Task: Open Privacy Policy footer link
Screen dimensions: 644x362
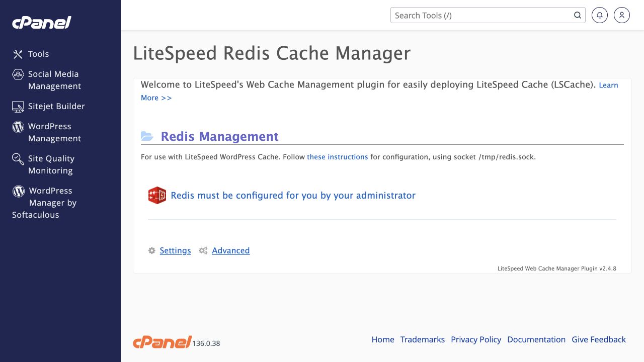Action: click(476, 339)
